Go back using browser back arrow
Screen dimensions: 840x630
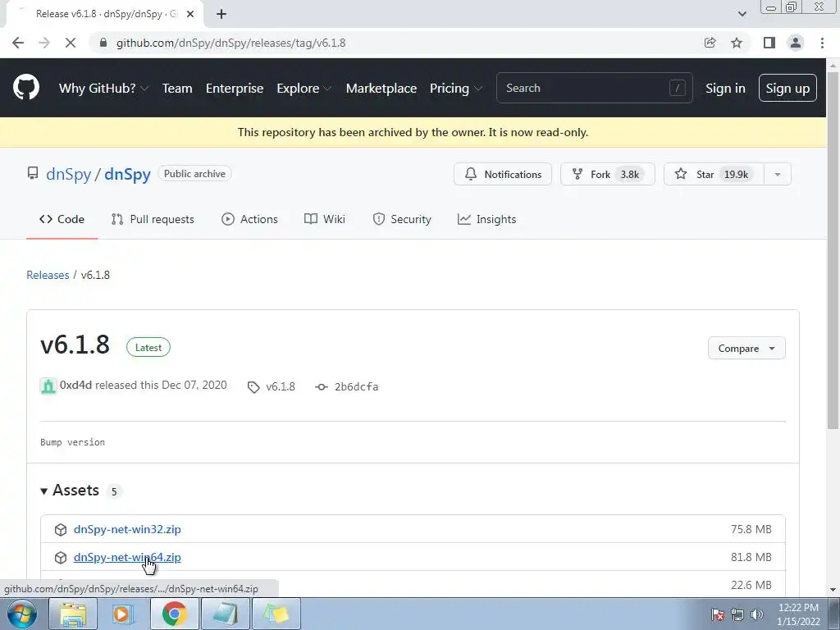click(18, 43)
